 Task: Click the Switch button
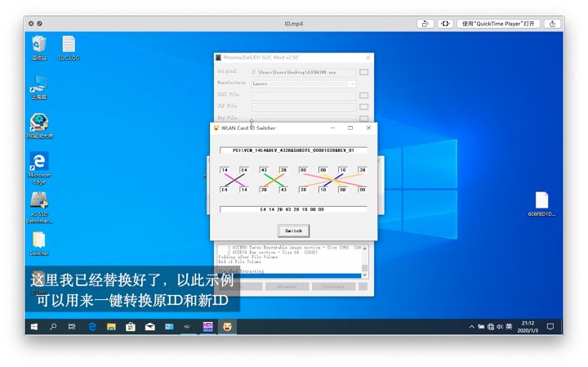click(x=293, y=231)
